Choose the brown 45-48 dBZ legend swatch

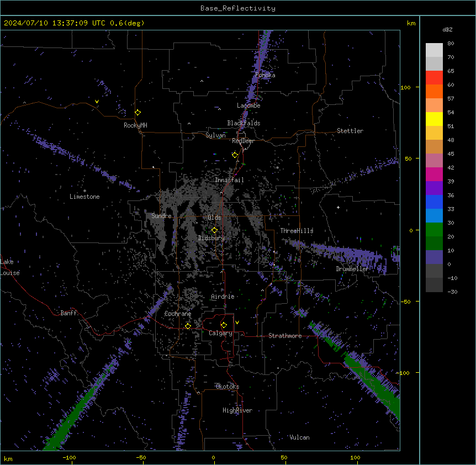pyautogui.click(x=434, y=146)
